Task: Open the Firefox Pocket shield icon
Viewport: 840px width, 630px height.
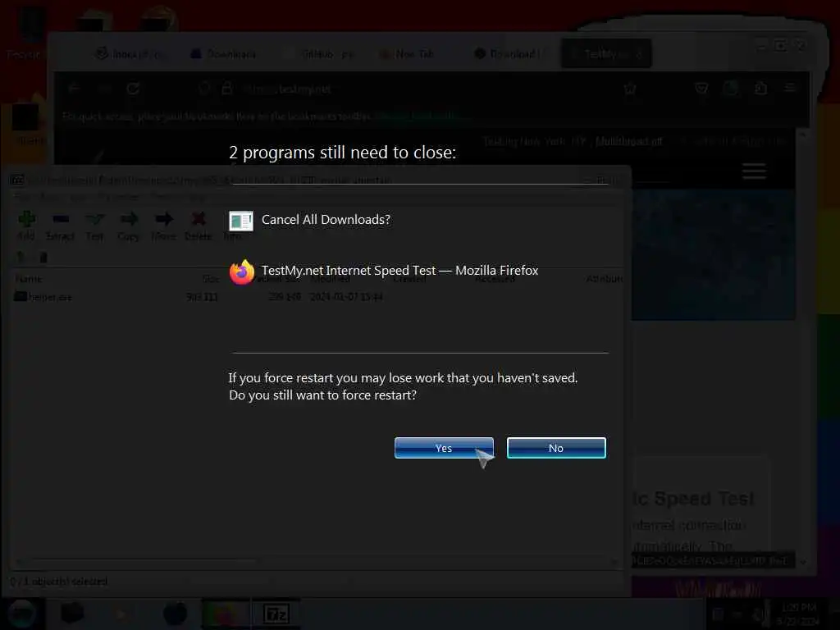Action: pos(701,89)
